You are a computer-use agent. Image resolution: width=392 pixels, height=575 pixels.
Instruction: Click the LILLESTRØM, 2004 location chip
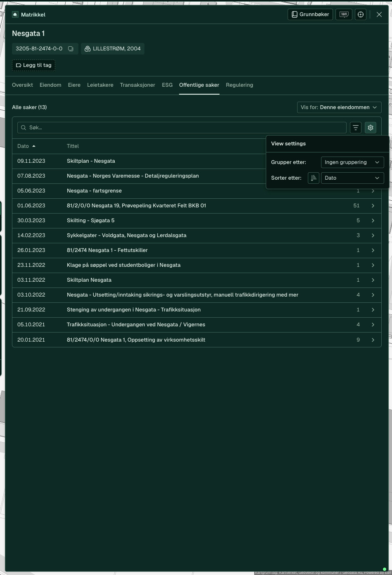(x=113, y=49)
